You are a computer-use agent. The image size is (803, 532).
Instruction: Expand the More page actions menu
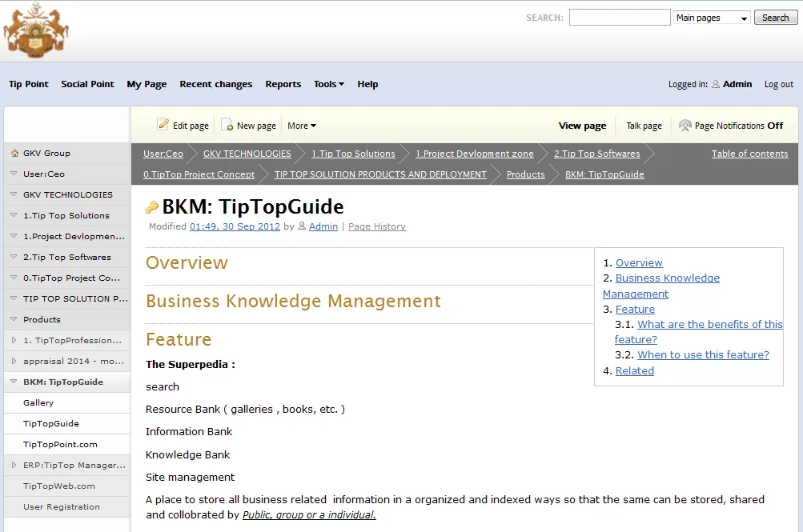[x=302, y=126]
